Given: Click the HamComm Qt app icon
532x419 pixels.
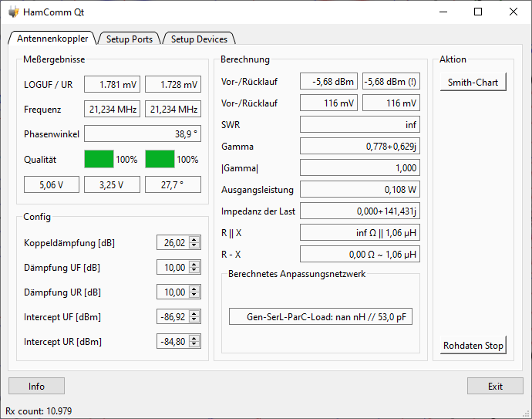Looking at the screenshot, I should 14,12.
